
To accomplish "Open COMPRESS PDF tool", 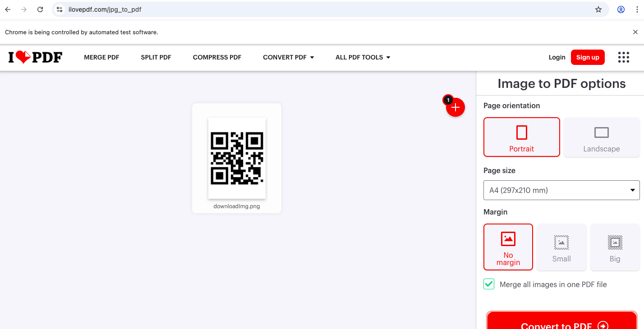I will (x=217, y=57).
